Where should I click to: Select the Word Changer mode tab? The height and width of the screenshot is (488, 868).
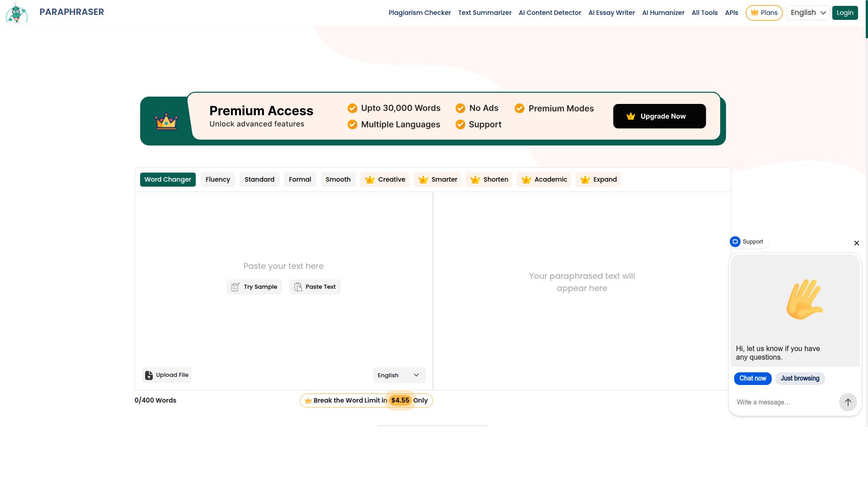[168, 179]
